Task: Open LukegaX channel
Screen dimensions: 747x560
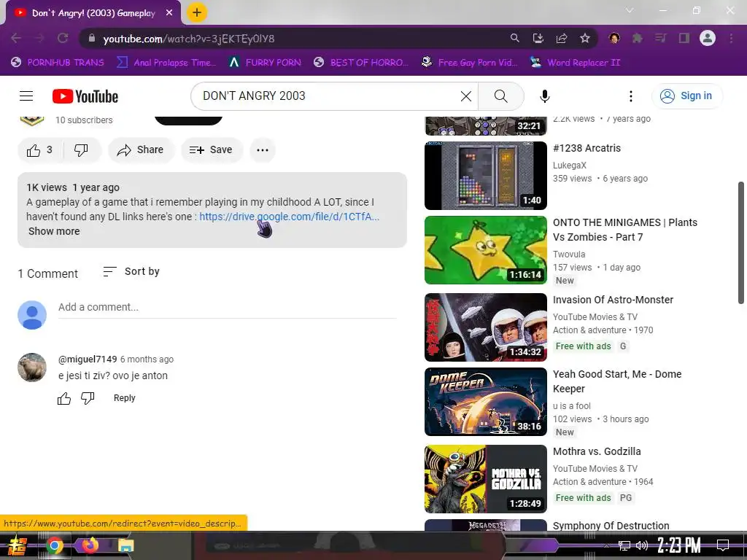Action: [x=570, y=166]
